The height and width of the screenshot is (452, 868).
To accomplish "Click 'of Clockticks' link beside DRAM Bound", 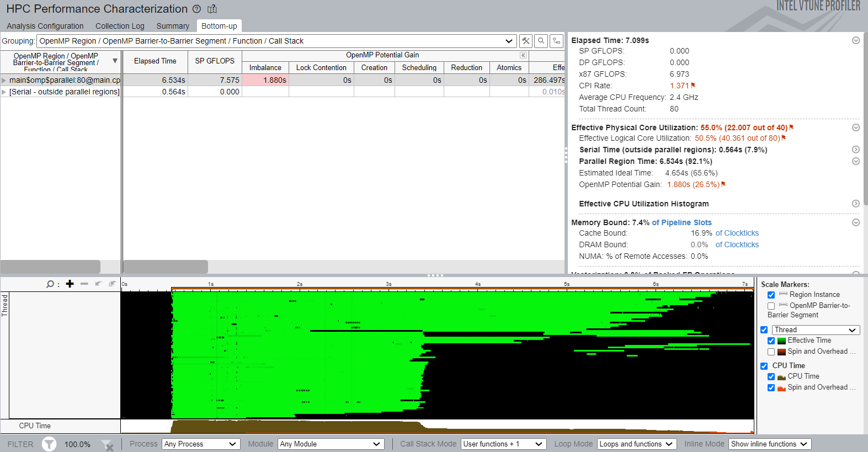I will [737, 244].
